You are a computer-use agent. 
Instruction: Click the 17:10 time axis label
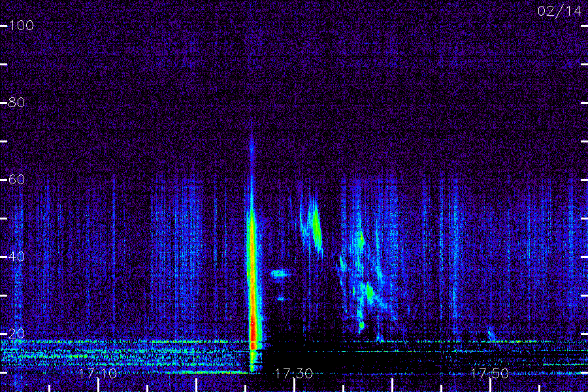[x=98, y=374]
